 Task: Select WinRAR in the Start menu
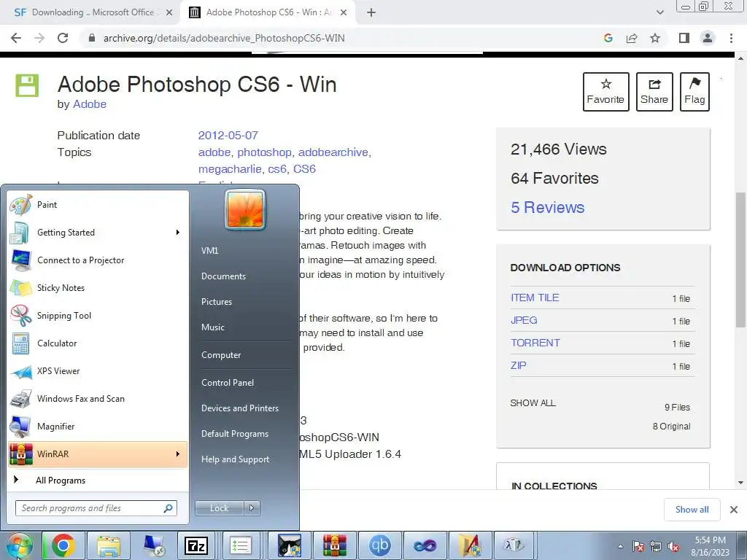tap(98, 454)
